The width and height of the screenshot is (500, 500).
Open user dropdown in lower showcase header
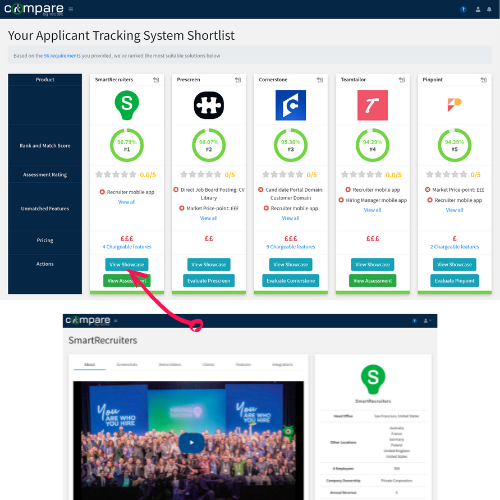point(427,321)
